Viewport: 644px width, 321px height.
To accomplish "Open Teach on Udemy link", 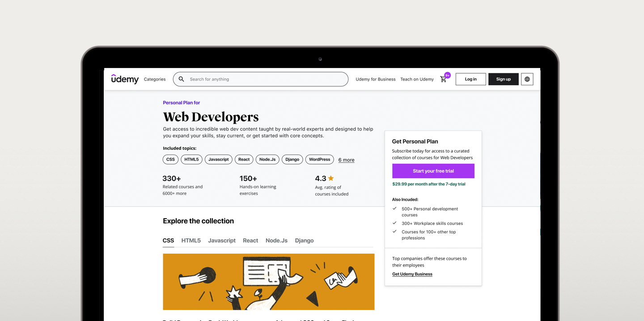I will [x=417, y=79].
